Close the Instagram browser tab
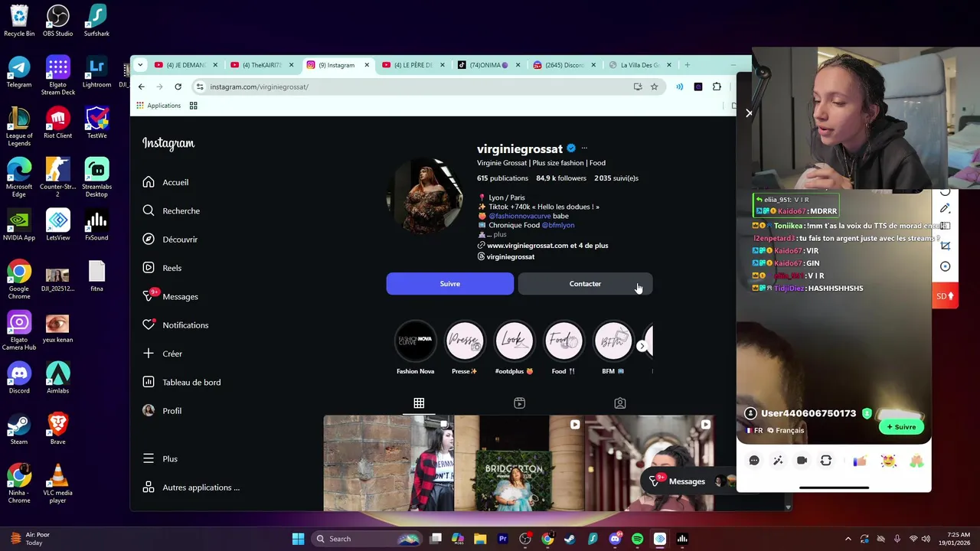This screenshot has height=551, width=980. pos(367,65)
